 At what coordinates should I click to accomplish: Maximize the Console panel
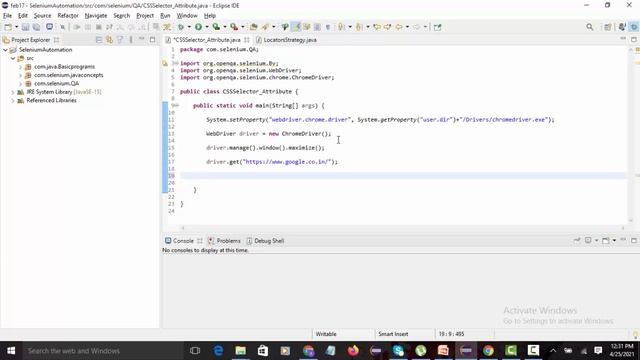pos(634,241)
